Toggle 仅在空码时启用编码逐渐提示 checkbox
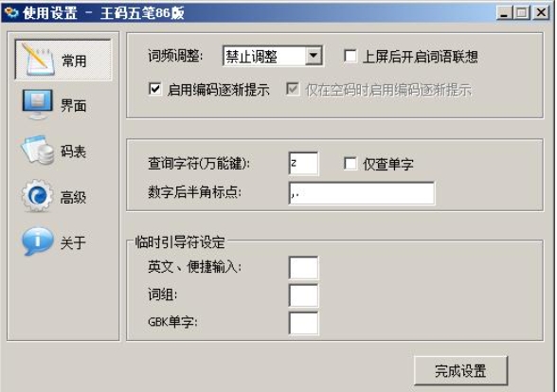This screenshot has height=392, width=557. click(293, 89)
